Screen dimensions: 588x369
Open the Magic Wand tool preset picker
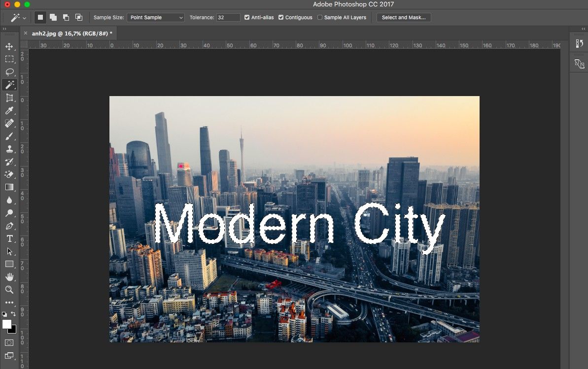point(19,17)
